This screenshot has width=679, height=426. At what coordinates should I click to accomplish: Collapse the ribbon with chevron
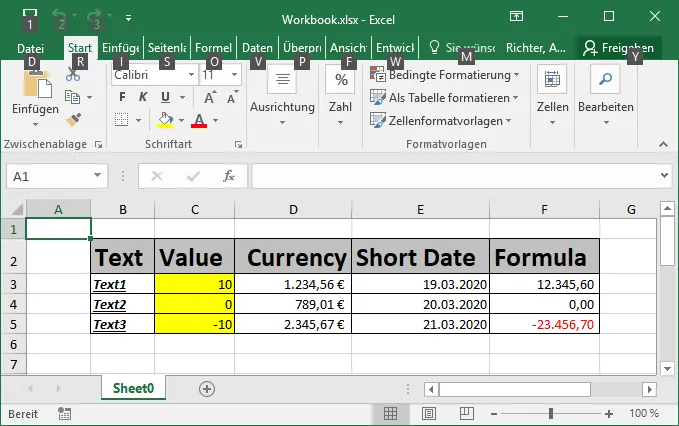(663, 144)
